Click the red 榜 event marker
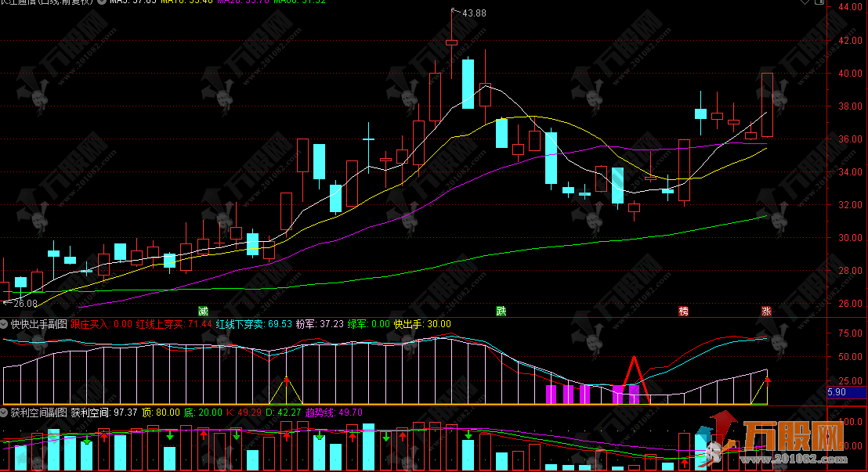 pyautogui.click(x=684, y=311)
